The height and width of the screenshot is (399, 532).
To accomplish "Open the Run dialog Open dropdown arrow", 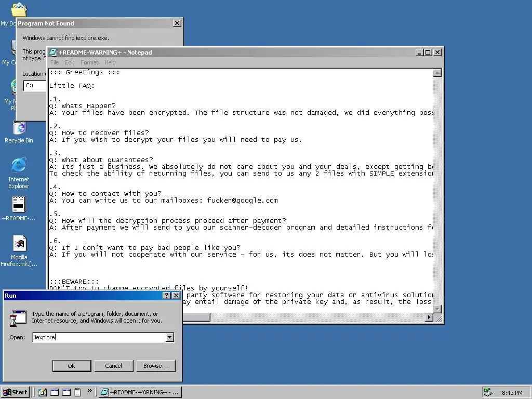I will click(x=170, y=337).
